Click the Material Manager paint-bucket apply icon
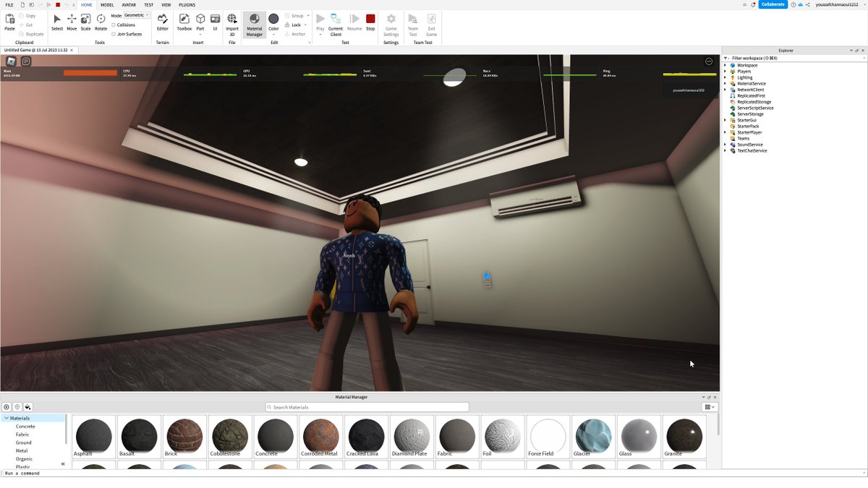This screenshot has height=488, width=868. pyautogui.click(x=27, y=407)
